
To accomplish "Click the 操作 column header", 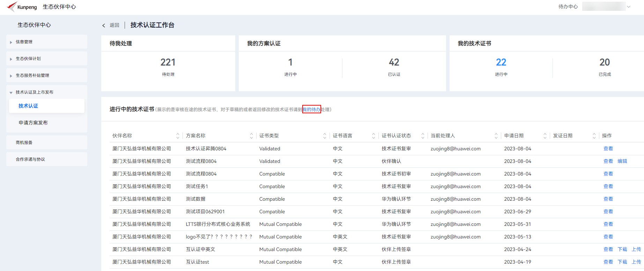I will 607,136.
